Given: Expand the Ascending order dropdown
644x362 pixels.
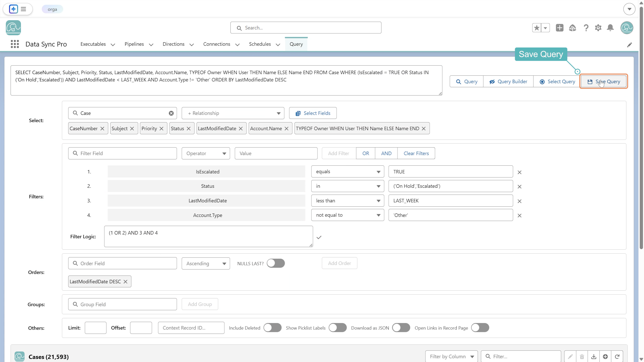Looking at the screenshot, I should pyautogui.click(x=205, y=263).
